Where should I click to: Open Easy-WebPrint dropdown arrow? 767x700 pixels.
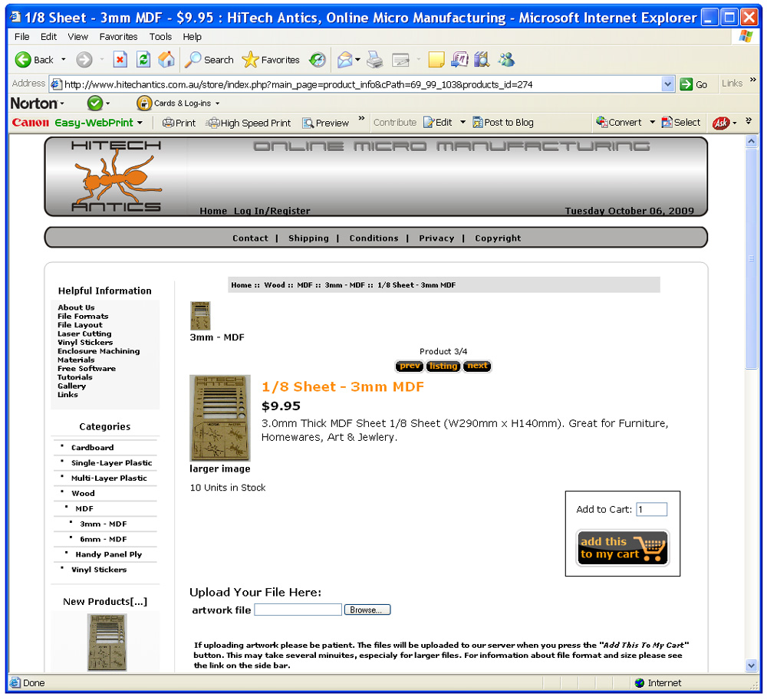[140, 123]
